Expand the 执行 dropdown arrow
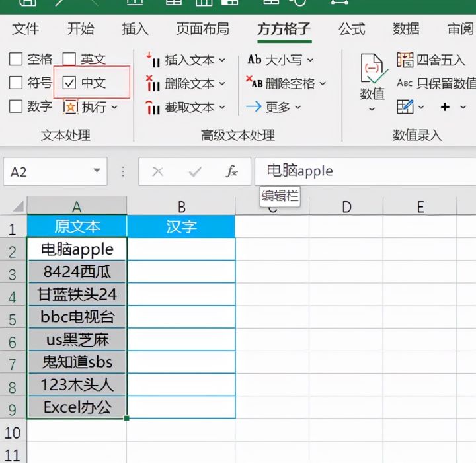The width and height of the screenshot is (476, 463). tap(114, 107)
